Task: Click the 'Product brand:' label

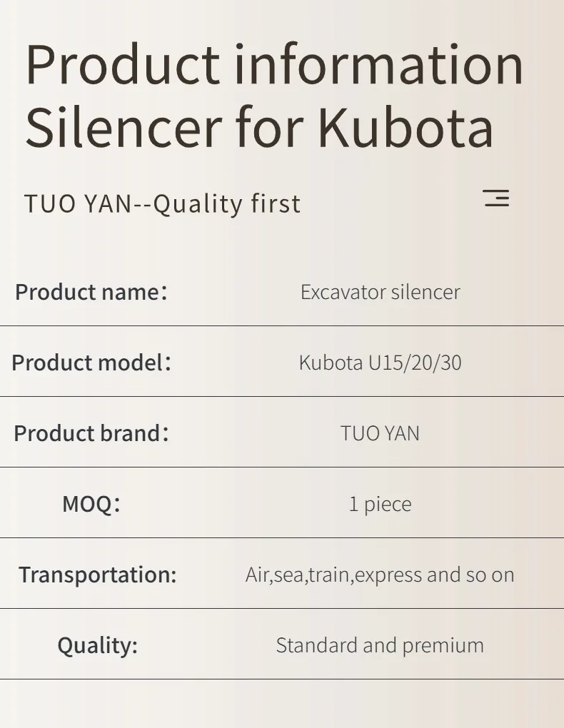Action: pos(91,433)
